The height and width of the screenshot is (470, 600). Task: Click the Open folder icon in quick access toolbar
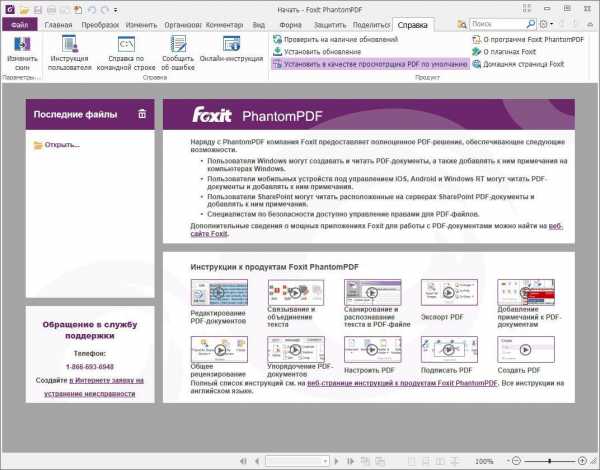(x=24, y=10)
